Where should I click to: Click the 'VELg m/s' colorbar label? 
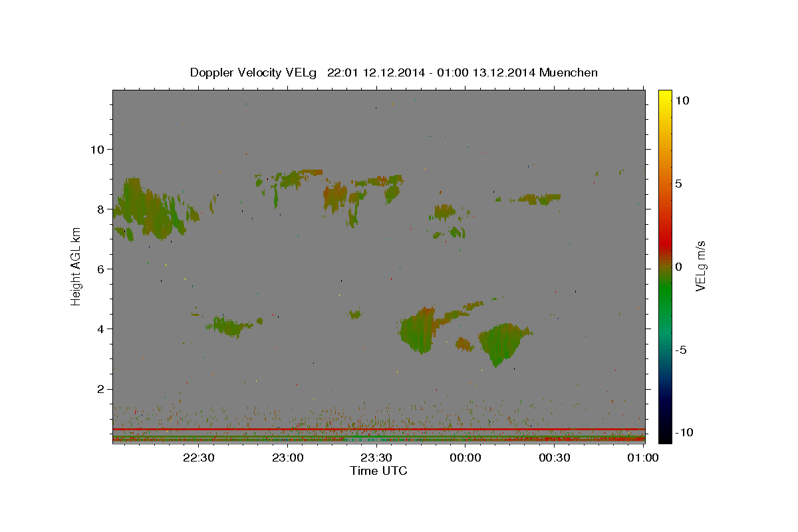pos(700,266)
